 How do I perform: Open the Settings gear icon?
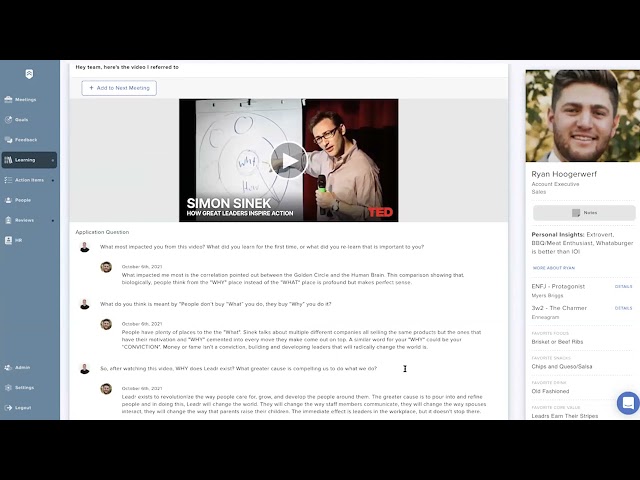tap(8, 387)
